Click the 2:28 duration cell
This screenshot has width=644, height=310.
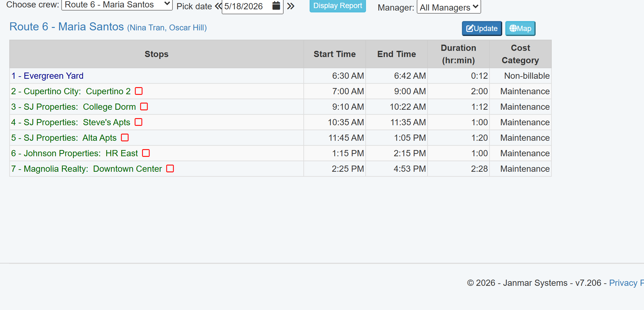(x=459, y=169)
